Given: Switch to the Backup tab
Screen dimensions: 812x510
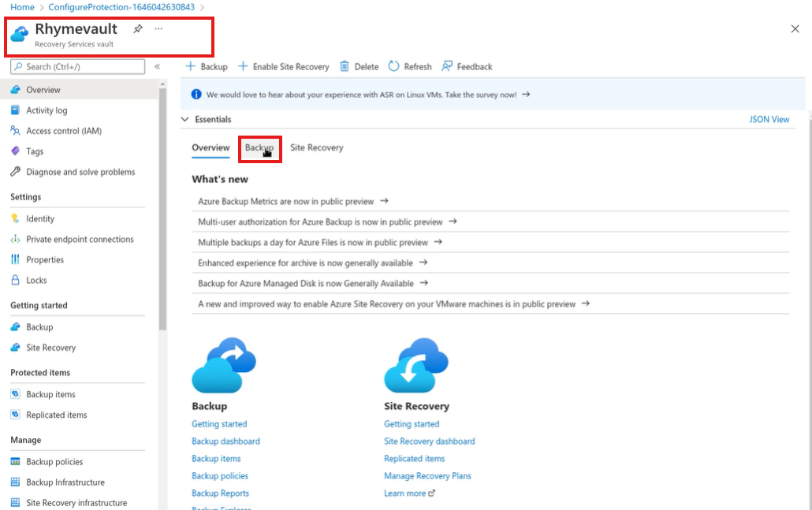Looking at the screenshot, I should click(259, 148).
